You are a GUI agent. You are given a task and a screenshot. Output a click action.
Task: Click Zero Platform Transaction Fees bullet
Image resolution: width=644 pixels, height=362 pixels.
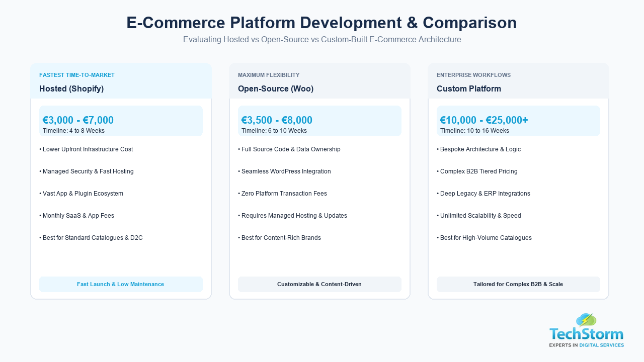(282, 194)
